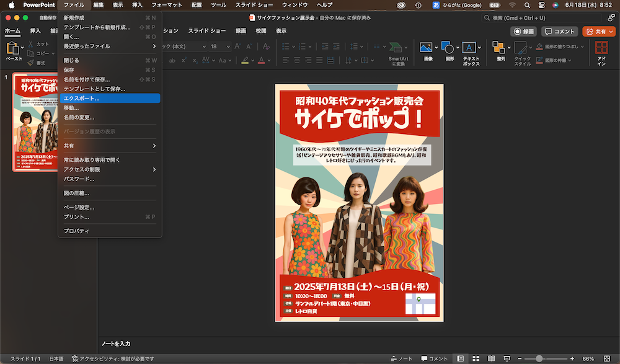Image resolution: width=620 pixels, height=364 pixels.
Task: Click プリント in the File menu
Action: (x=110, y=217)
